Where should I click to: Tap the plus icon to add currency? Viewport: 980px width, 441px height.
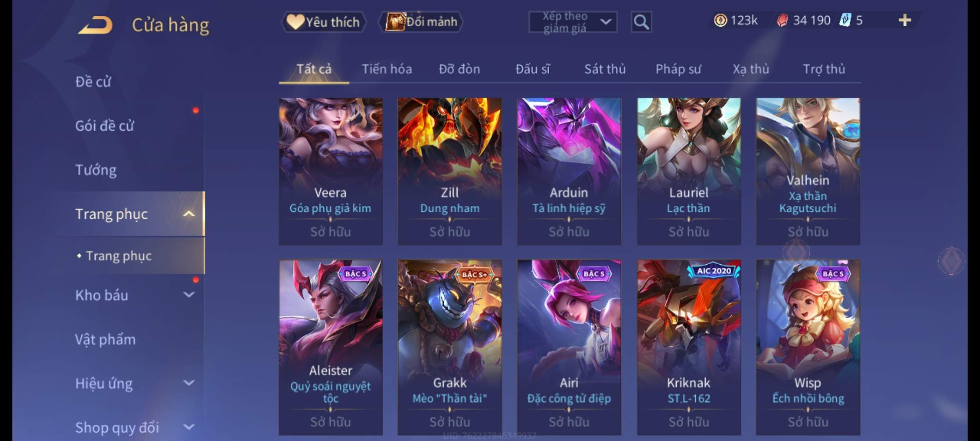tap(905, 20)
